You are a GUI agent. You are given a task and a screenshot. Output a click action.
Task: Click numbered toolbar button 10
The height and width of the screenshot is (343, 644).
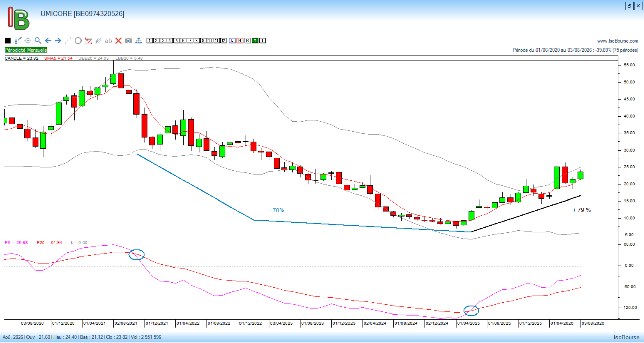click(x=210, y=41)
